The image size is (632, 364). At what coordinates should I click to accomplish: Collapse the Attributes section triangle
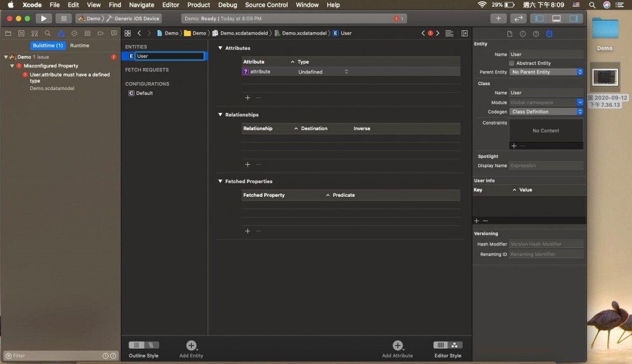[220, 48]
